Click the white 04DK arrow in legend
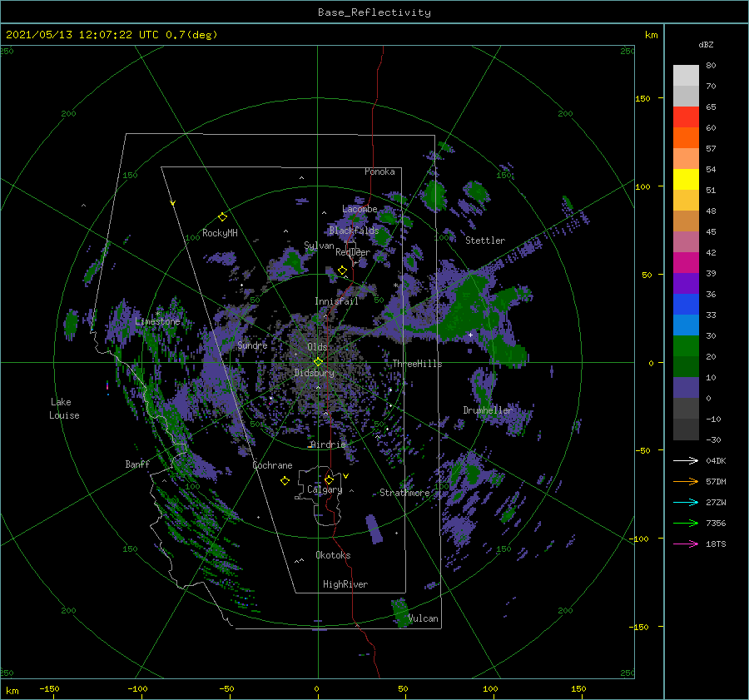 pyautogui.click(x=686, y=460)
